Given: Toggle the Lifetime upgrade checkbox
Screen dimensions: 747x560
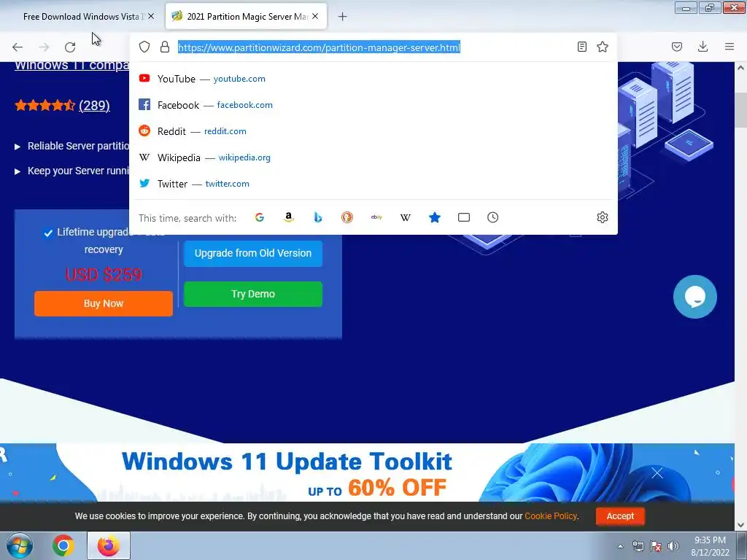Looking at the screenshot, I should pos(48,233).
